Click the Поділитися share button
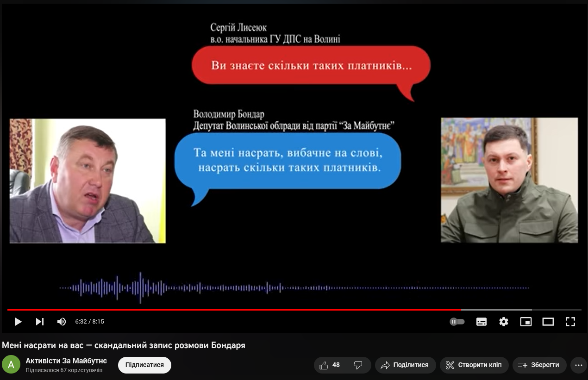This screenshot has width=588, height=380. [x=405, y=365]
